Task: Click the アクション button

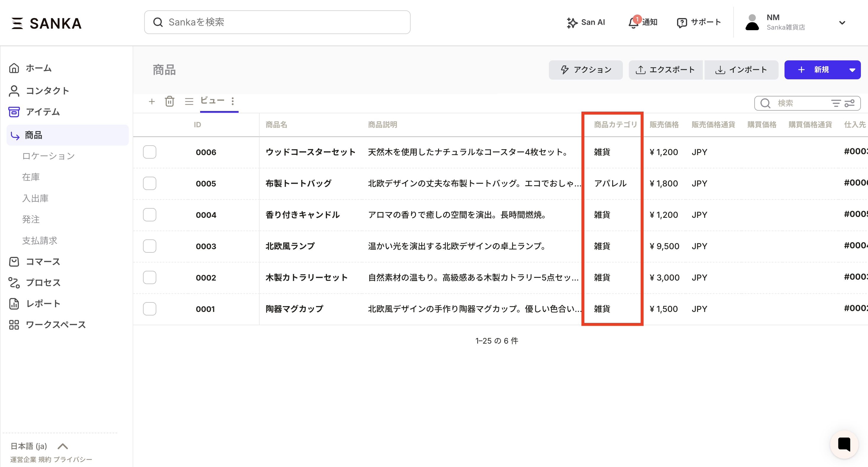Action: click(x=585, y=70)
